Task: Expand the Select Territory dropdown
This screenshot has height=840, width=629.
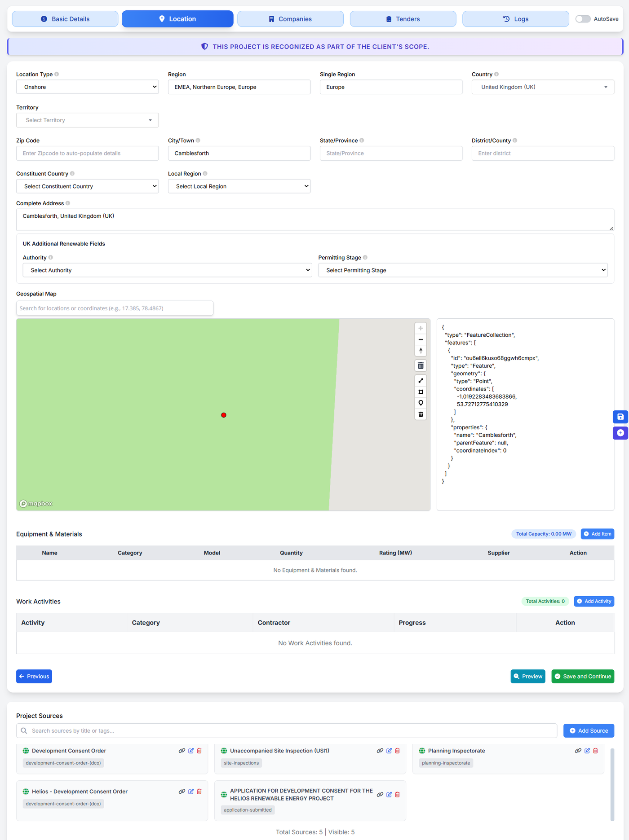Action: click(88, 120)
